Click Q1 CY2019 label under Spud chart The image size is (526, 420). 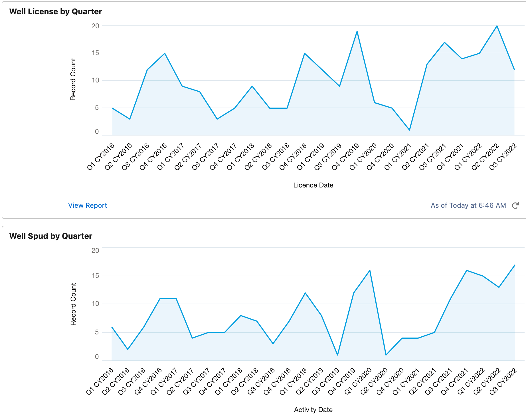point(293,381)
